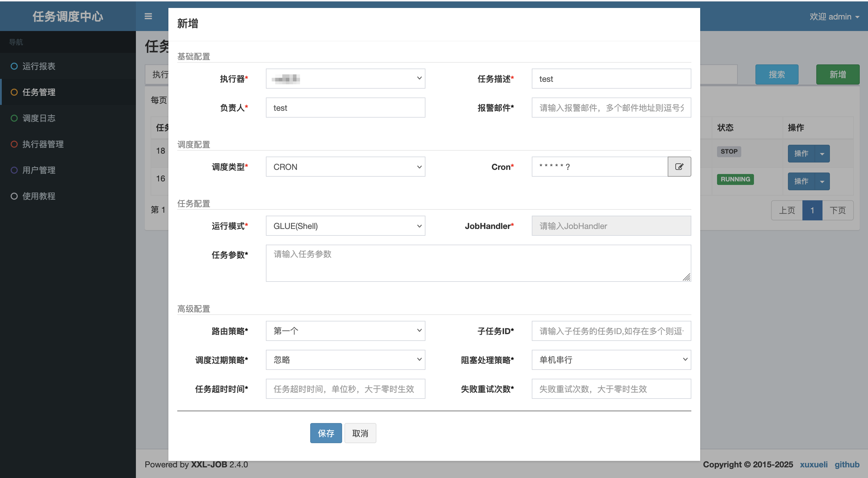Open the 执行器 dropdown
Screen dimensions: 868x478
point(345,79)
